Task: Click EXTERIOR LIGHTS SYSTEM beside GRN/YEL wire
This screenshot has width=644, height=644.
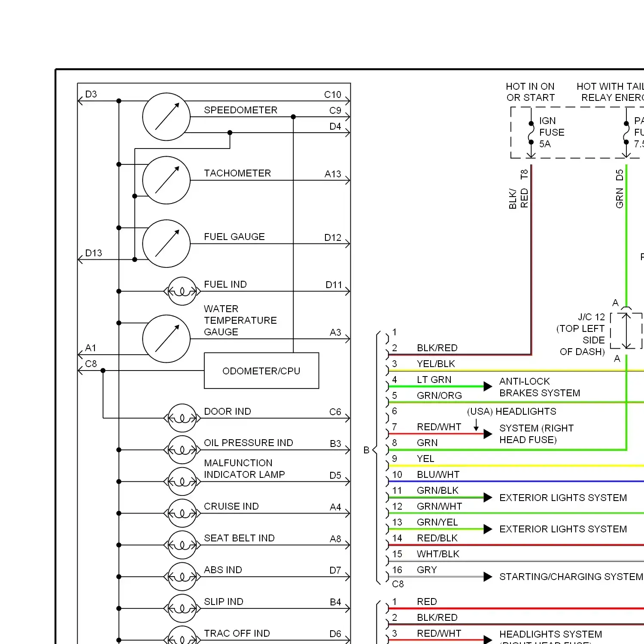Action: coord(563,529)
